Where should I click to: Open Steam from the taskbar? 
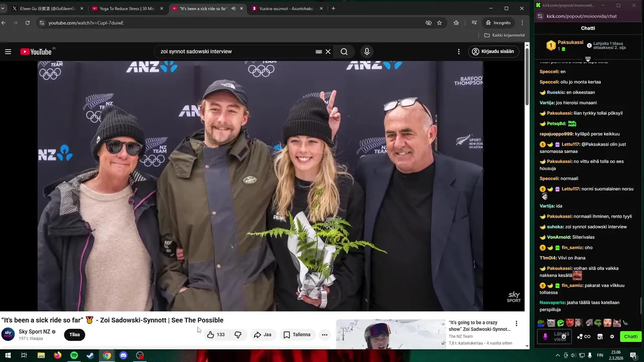[x=90, y=355]
